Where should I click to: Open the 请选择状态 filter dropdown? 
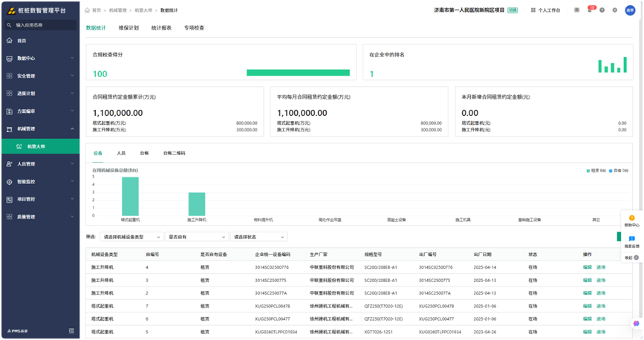(x=258, y=237)
